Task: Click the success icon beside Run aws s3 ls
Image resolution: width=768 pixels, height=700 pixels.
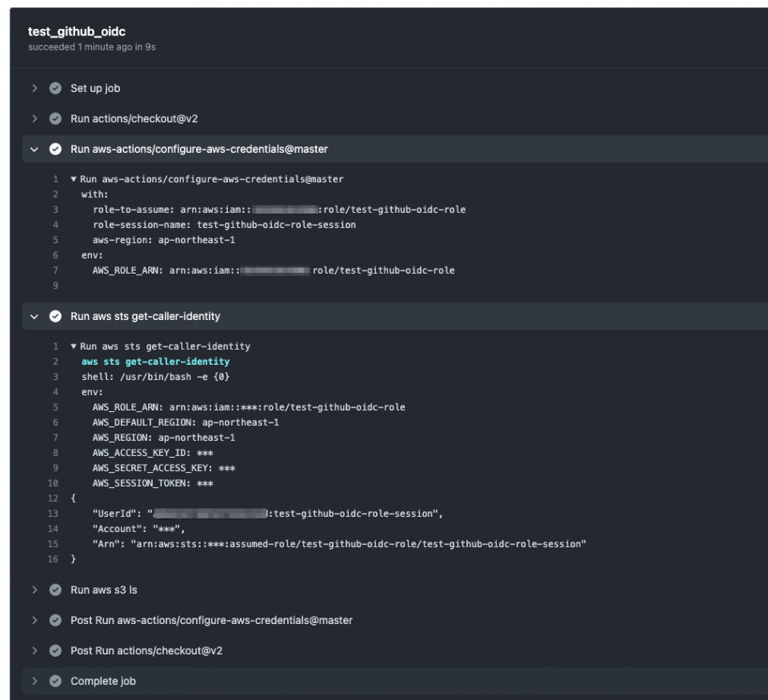Action: 55,590
